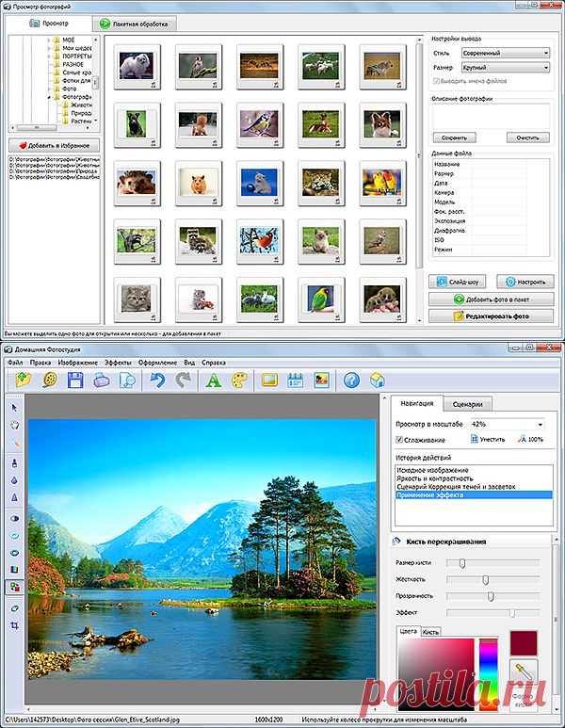Open the Просмотр в масштабе 42% dropdown
This screenshot has height=728, width=565.
click(507, 424)
